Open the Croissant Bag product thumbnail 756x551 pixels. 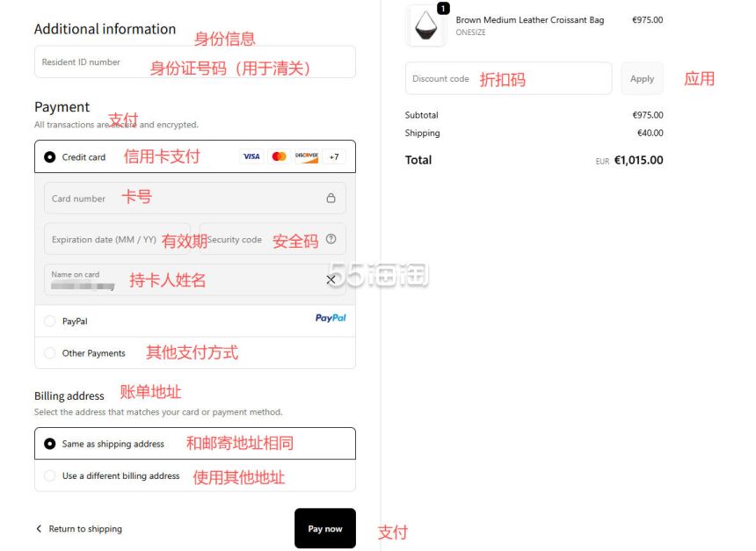[426, 25]
